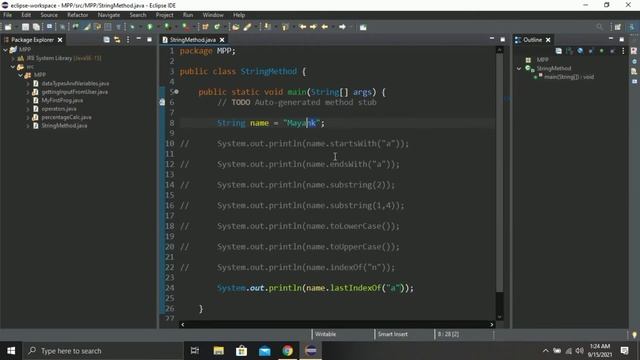Screen dimensions: 640x360
Task: Collapse the src folder node
Action: (13, 67)
